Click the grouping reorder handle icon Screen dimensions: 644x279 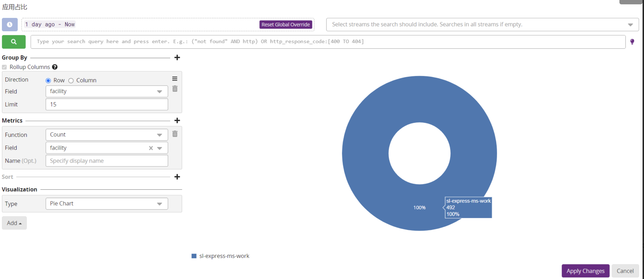click(x=175, y=79)
